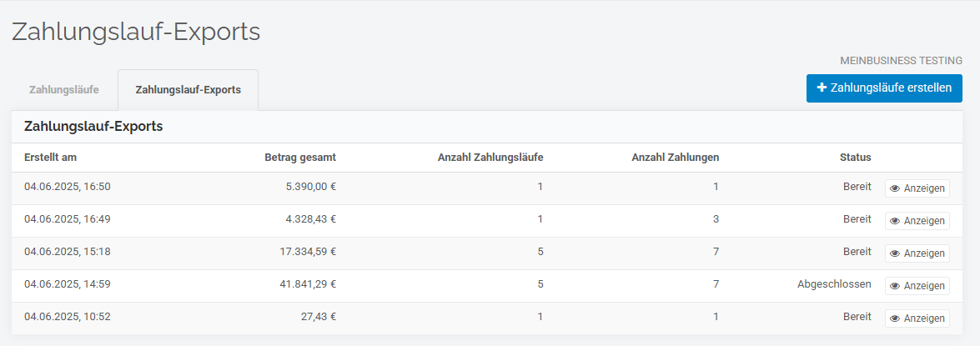Create new payment runs with blue button
980x346 pixels.
[884, 88]
